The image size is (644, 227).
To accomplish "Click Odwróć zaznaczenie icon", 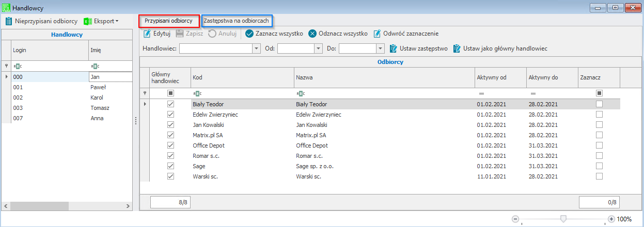I will tap(377, 34).
